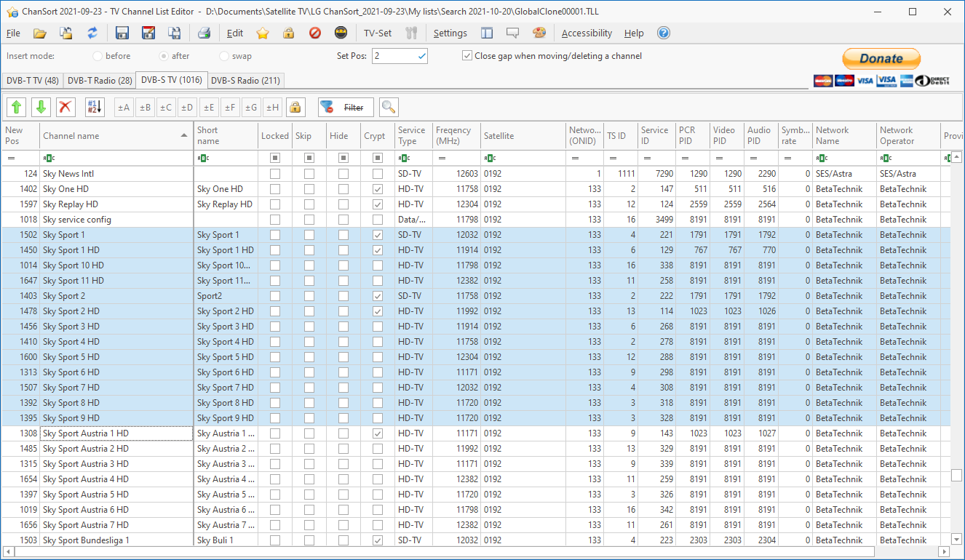Open filter operator for Network Name column

point(822,158)
